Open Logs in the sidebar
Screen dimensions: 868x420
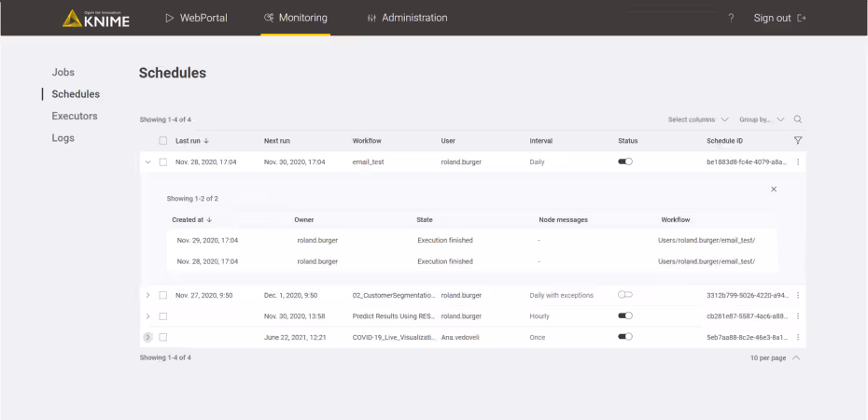pyautogui.click(x=63, y=138)
